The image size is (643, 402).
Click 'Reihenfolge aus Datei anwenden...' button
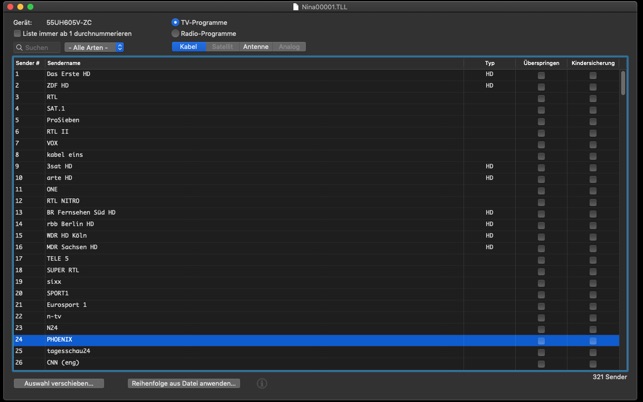pyautogui.click(x=184, y=384)
